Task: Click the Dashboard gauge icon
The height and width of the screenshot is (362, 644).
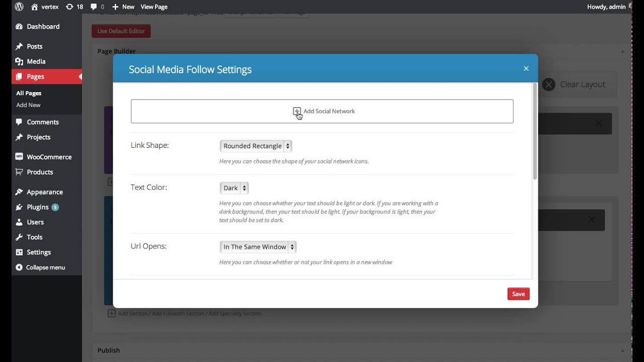Action: tap(19, 26)
